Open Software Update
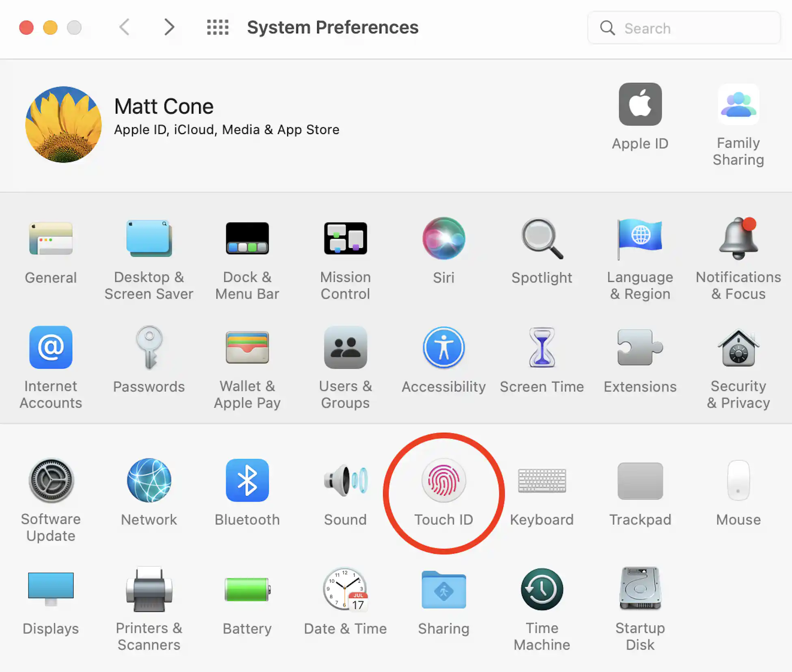792x672 pixels. pos(50,481)
